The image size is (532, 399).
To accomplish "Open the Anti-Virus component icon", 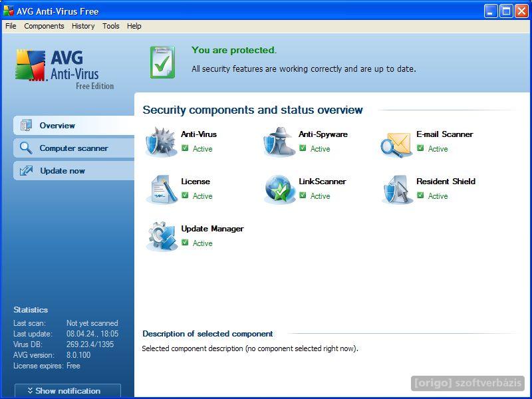I will (x=161, y=142).
